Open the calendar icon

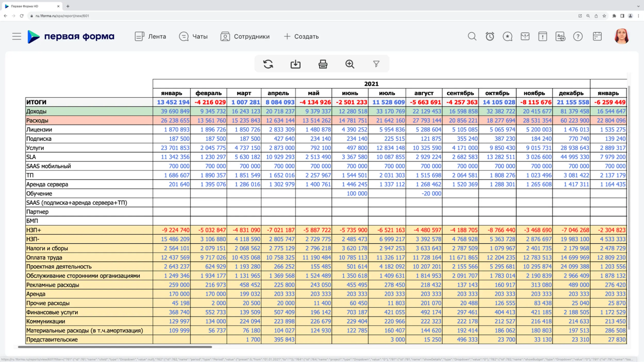click(597, 37)
